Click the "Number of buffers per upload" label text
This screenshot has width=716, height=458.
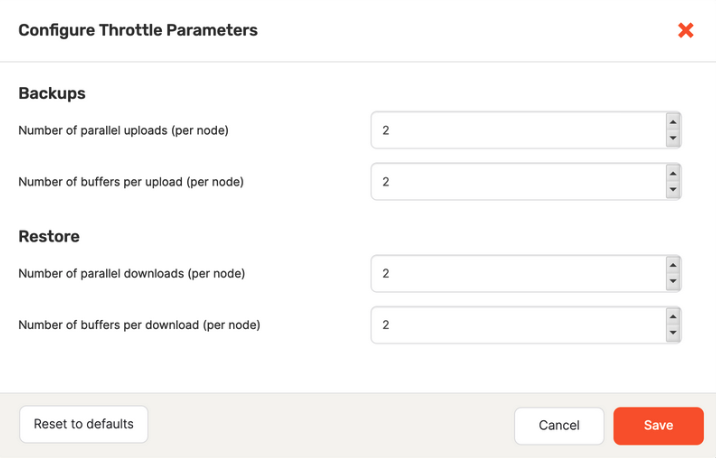coord(131,182)
